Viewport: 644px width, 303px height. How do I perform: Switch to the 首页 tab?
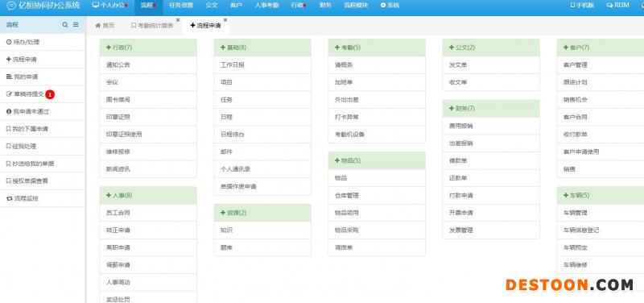point(105,26)
